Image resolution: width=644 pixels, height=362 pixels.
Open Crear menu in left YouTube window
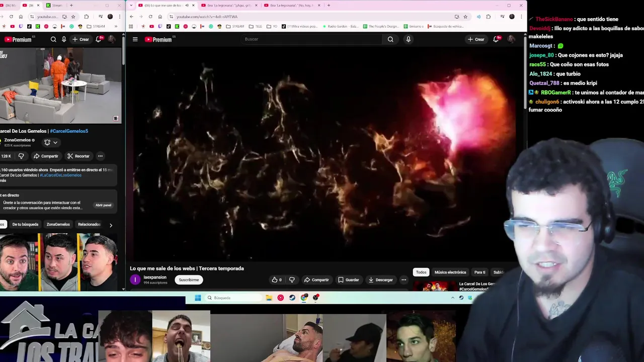pyautogui.click(x=80, y=39)
